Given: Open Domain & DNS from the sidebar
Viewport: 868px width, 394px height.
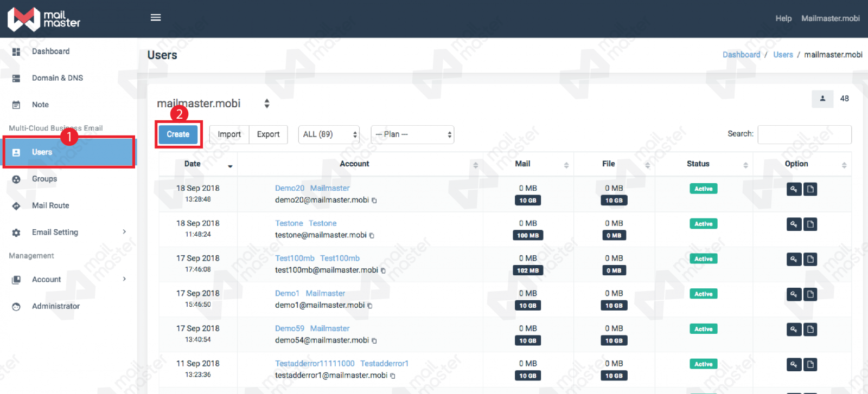Looking at the screenshot, I should pyautogui.click(x=58, y=78).
